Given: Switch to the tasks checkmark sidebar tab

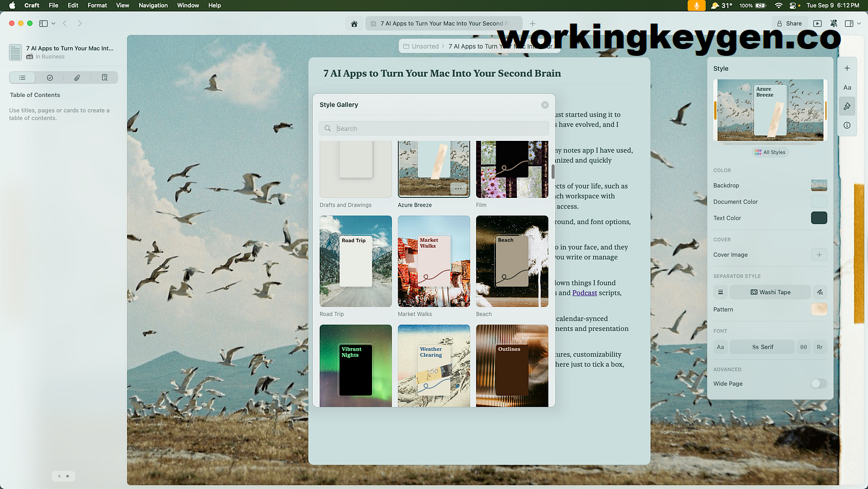Looking at the screenshot, I should tap(50, 78).
